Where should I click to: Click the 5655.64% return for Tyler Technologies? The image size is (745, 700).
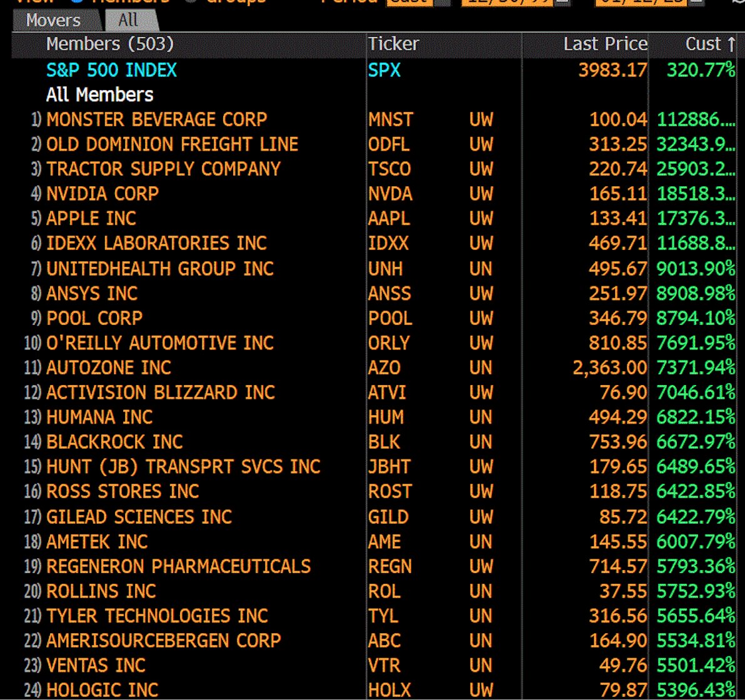pos(696,616)
